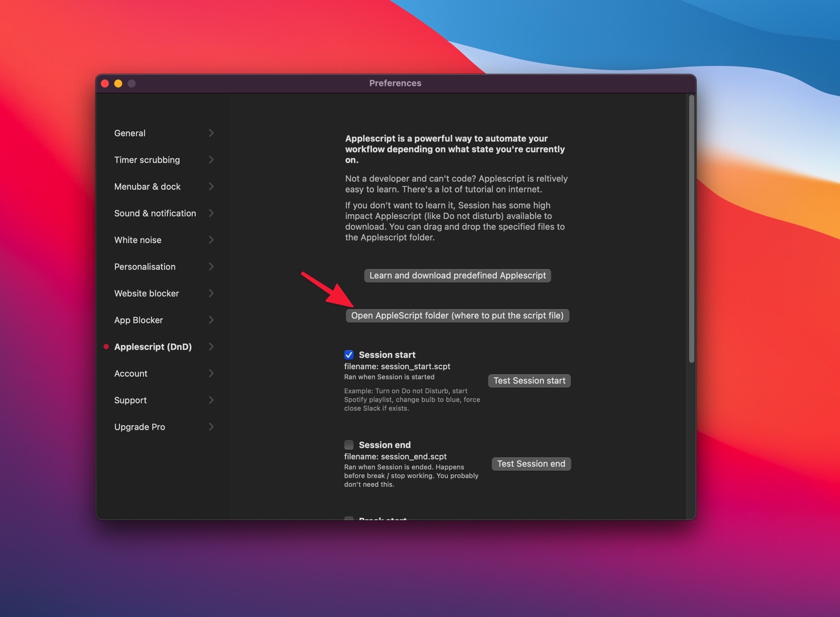The width and height of the screenshot is (840, 617).
Task: Select the Timer scrubbing section
Action: pos(147,160)
